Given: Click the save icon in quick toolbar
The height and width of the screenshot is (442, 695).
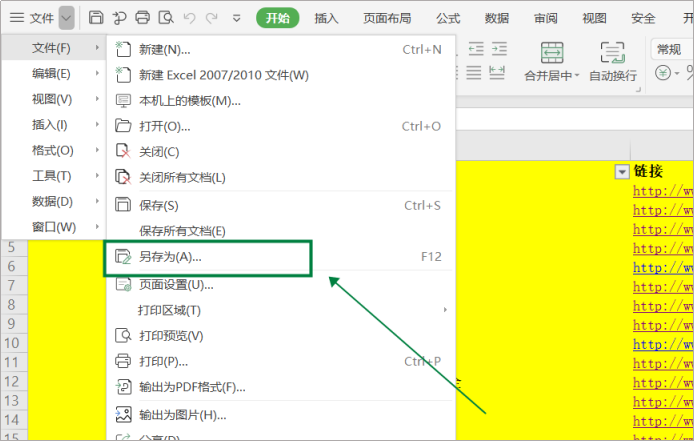Looking at the screenshot, I should 96,18.
